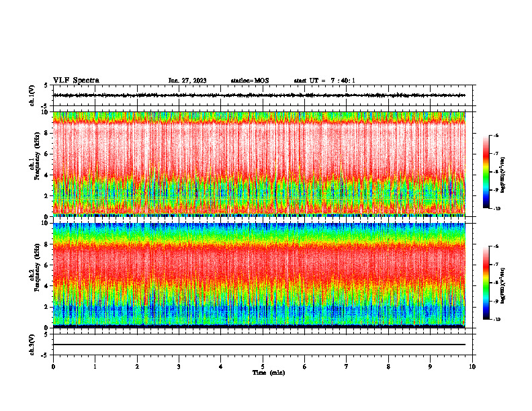Click time axis tick label '0'

tap(53, 367)
